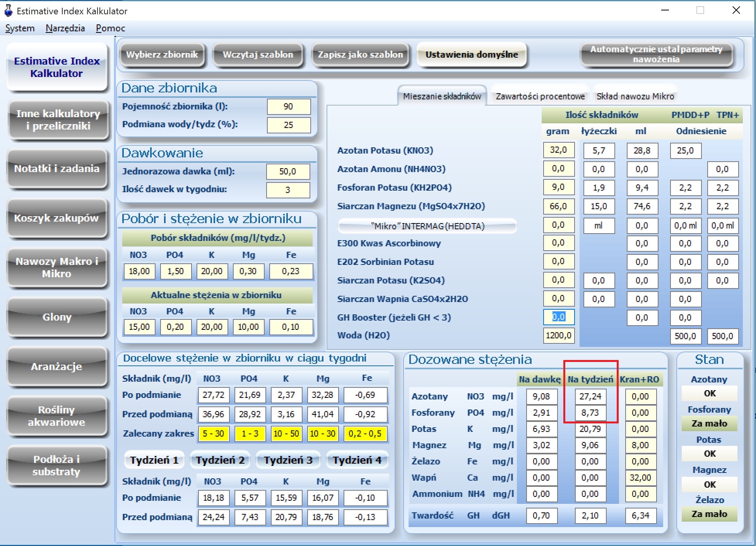Open the Pomoc menu
The height and width of the screenshot is (546, 756).
point(110,28)
